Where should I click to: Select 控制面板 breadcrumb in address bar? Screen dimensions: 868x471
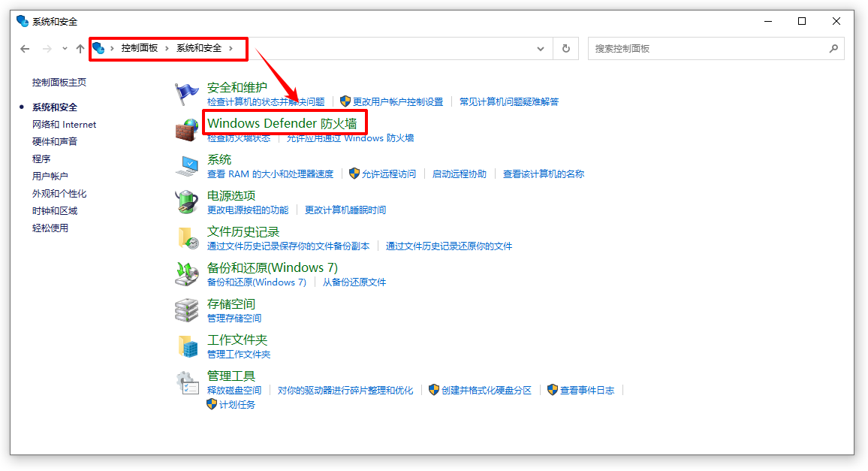[140, 48]
